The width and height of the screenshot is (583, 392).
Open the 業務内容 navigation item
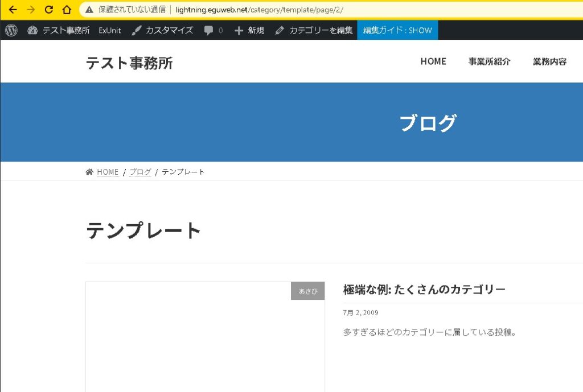pyautogui.click(x=549, y=61)
